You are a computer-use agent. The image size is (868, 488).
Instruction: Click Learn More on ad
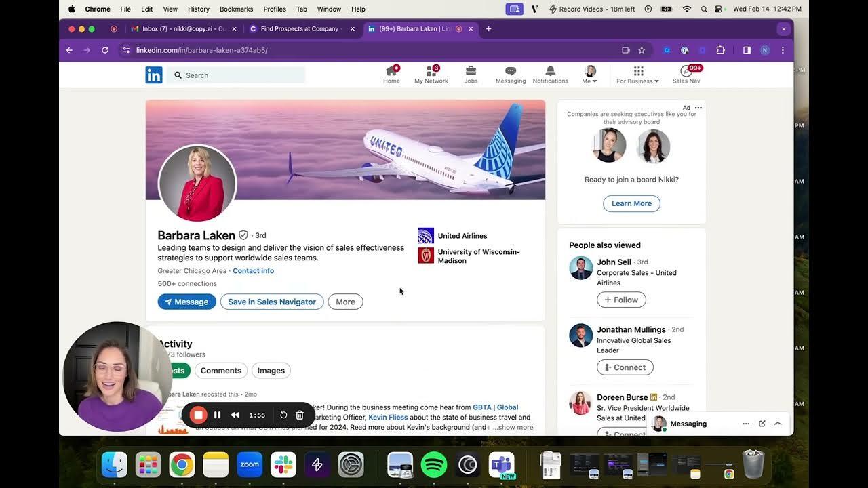pyautogui.click(x=631, y=203)
